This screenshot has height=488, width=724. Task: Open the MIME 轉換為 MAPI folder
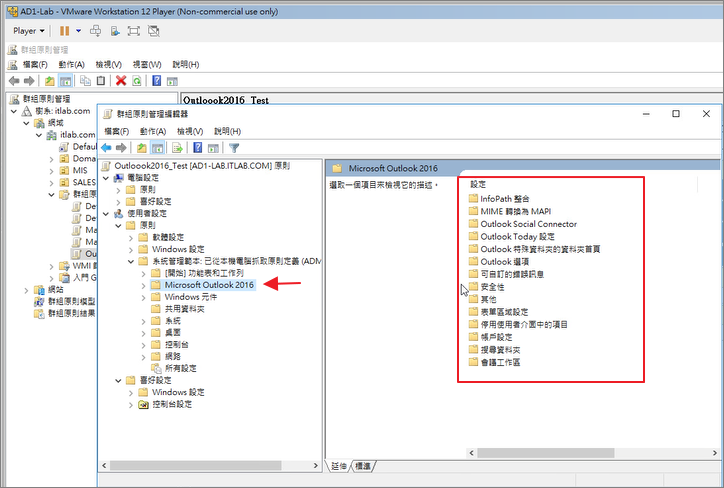(516, 211)
